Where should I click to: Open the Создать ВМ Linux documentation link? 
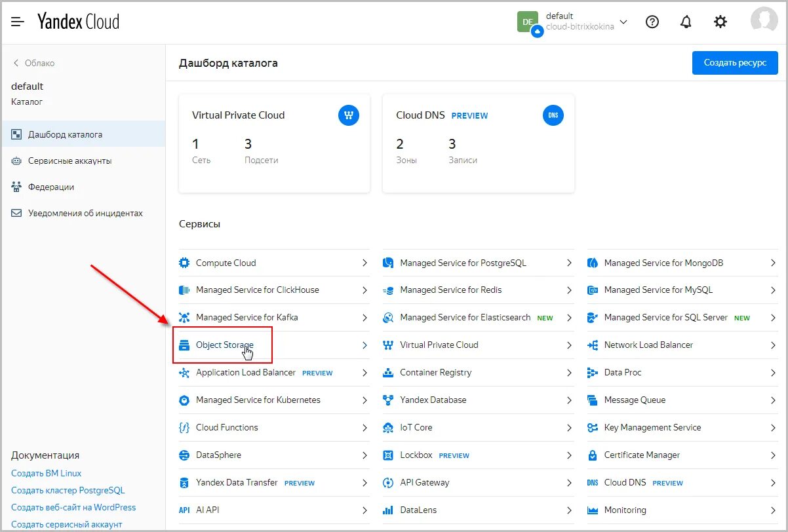click(47, 473)
